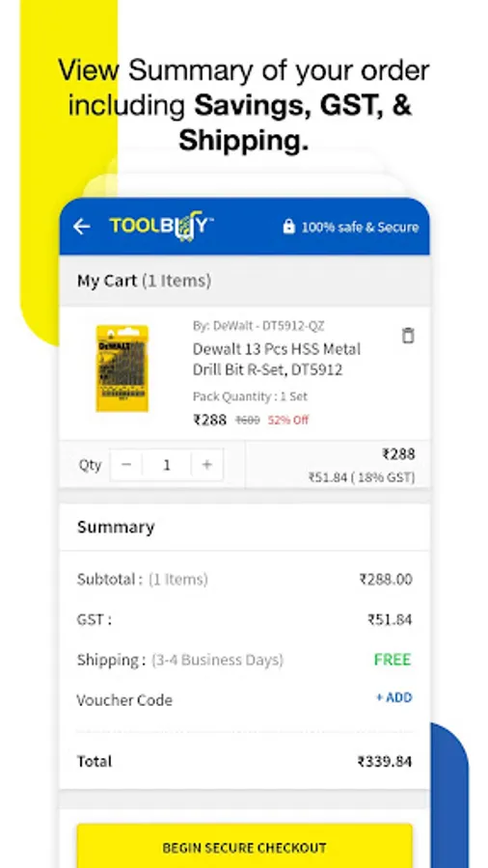Tap the GST amount ₹51.84 in summary

(x=390, y=619)
